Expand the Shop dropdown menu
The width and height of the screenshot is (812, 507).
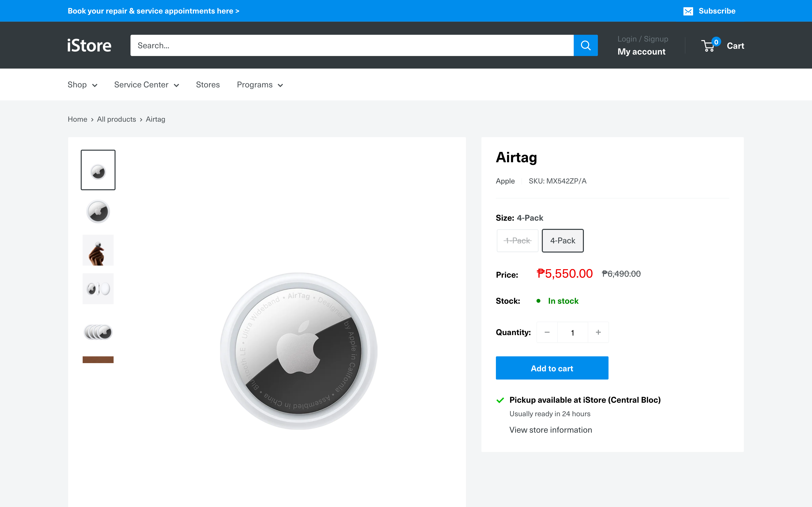82,84
